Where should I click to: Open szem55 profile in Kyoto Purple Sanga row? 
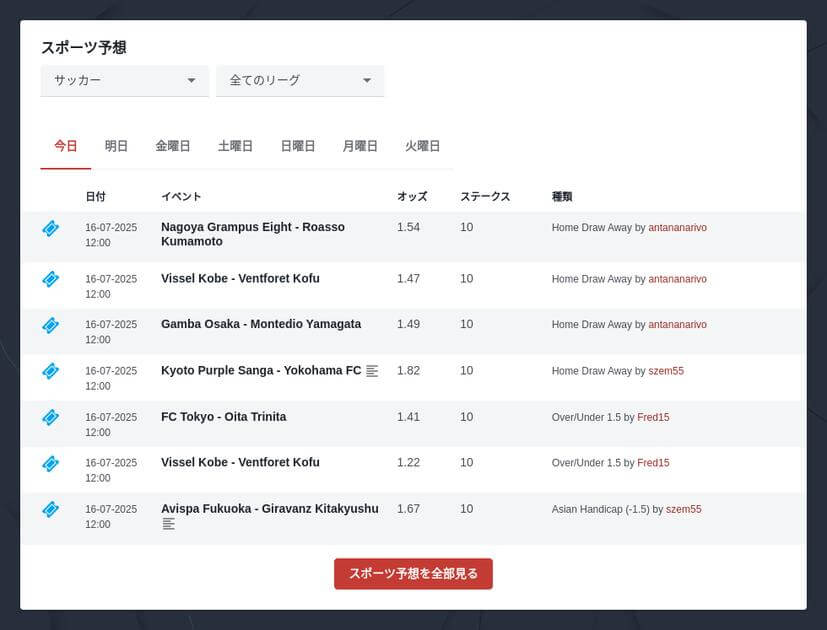[666, 371]
